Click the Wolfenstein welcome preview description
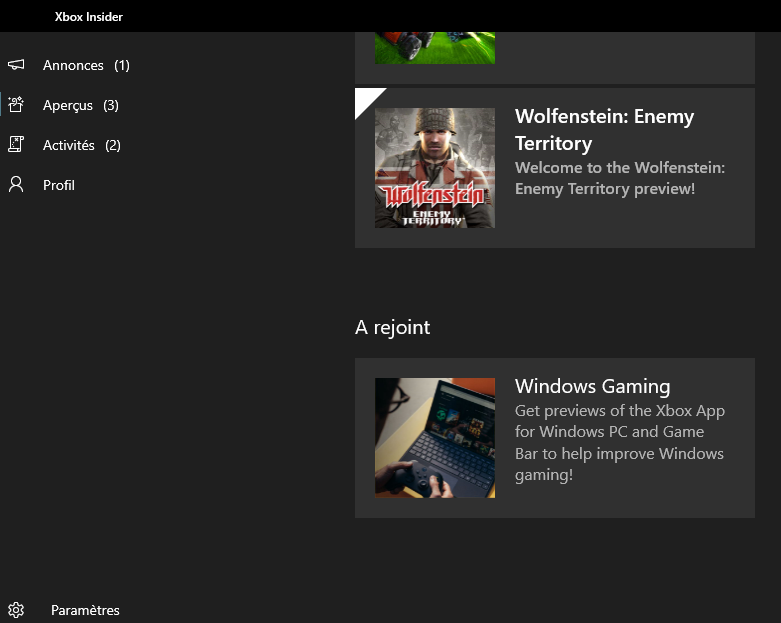The image size is (781, 623). tap(620, 178)
